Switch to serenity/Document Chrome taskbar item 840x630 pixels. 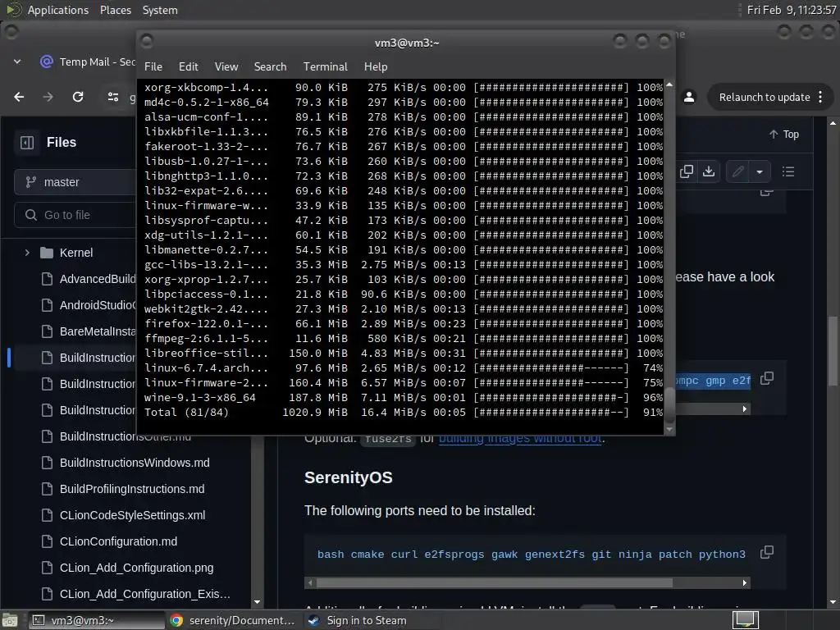click(x=233, y=620)
